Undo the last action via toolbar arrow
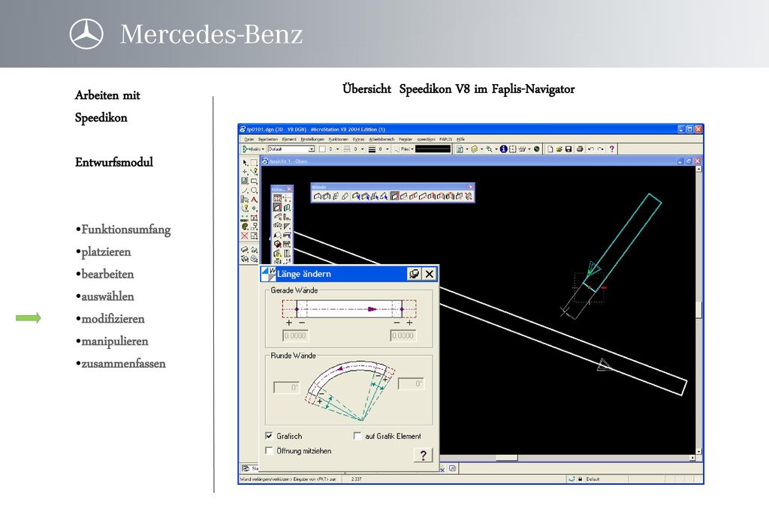769x532 pixels. [x=591, y=149]
